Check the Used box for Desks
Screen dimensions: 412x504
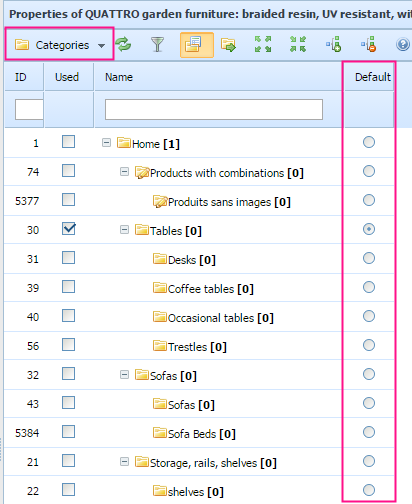tap(68, 258)
